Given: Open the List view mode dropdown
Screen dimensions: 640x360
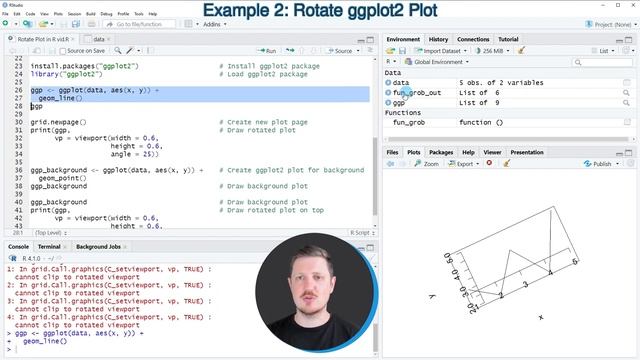Looking at the screenshot, I should [603, 51].
